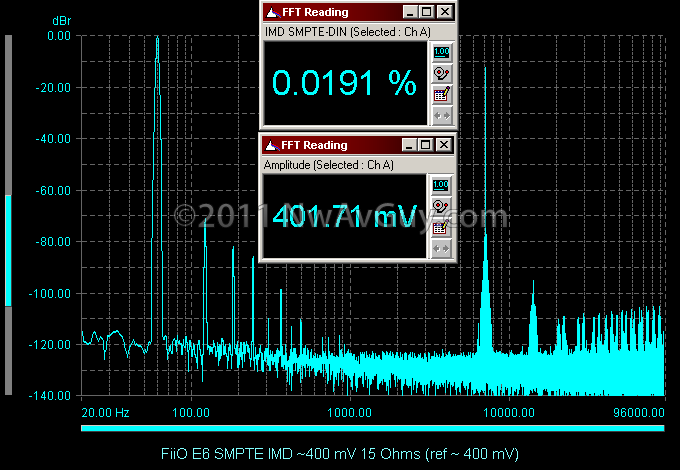Click the 100.00 frequency axis label

pos(191,413)
